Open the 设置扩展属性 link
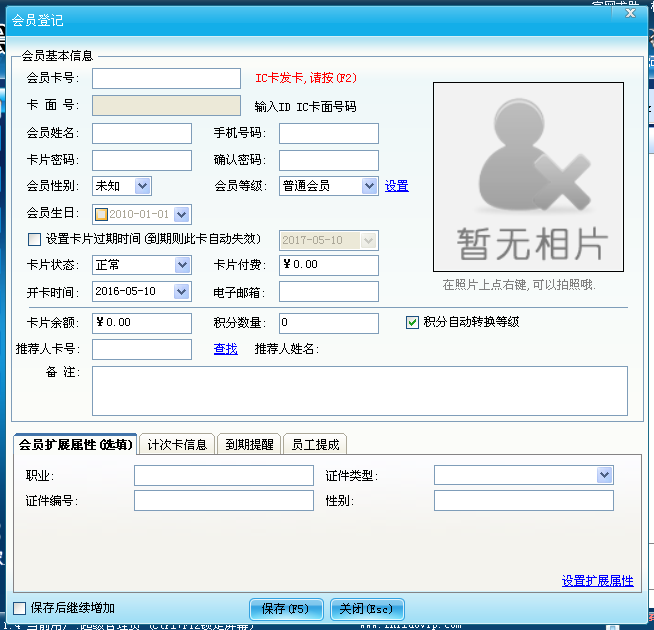This screenshot has height=630, width=654. (x=597, y=581)
